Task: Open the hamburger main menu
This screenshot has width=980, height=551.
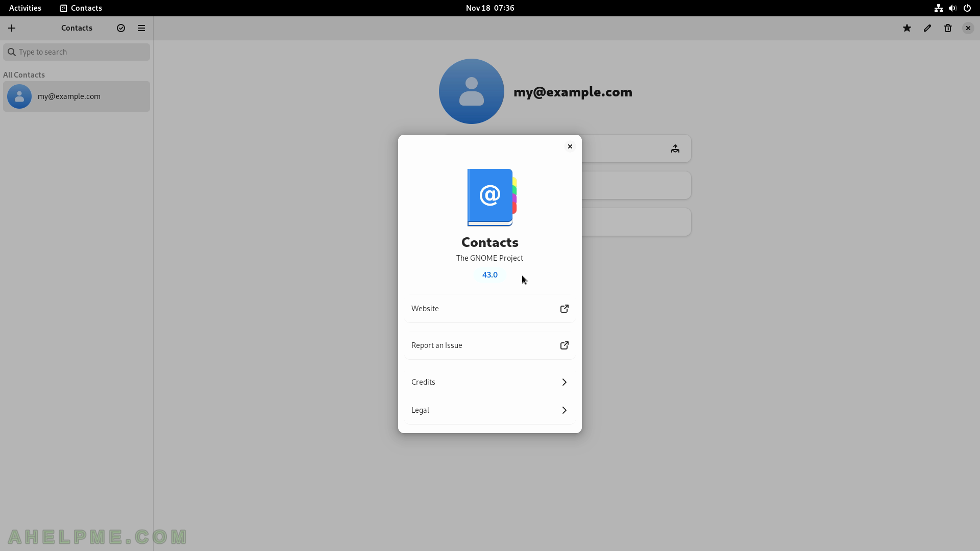Action: (141, 28)
